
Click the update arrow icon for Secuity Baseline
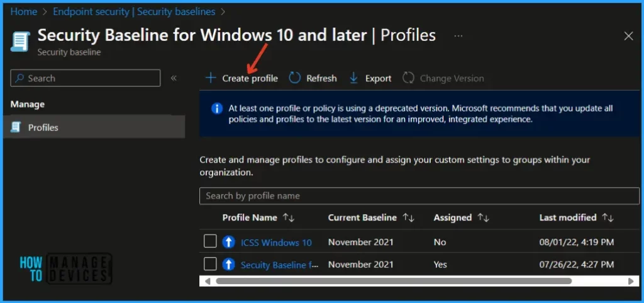tap(228, 265)
